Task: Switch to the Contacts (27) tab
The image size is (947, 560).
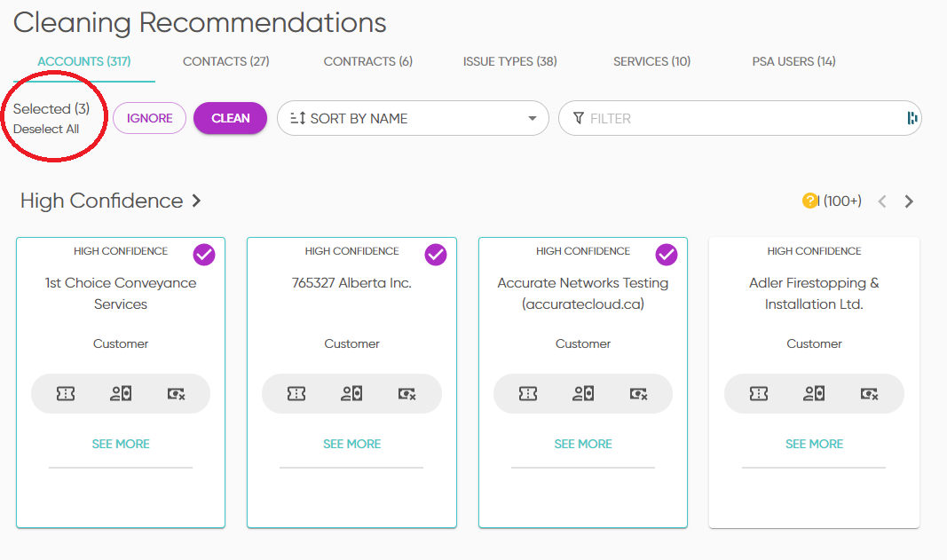Action: (225, 61)
